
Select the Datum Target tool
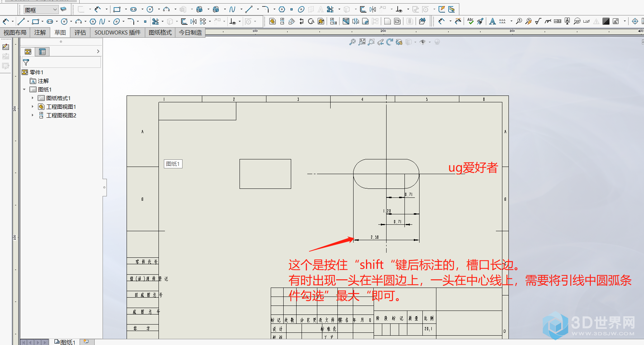click(577, 22)
